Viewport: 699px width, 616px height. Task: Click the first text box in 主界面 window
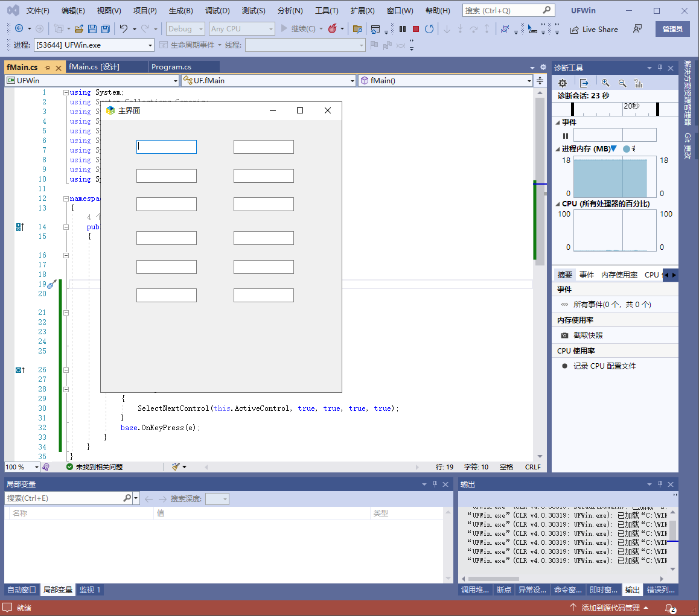pyautogui.click(x=166, y=147)
